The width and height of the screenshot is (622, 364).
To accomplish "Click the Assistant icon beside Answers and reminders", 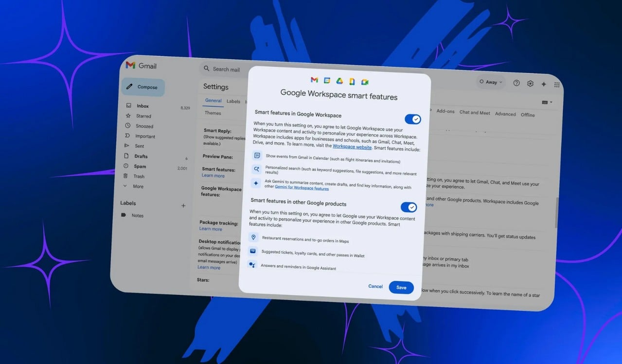I will 251,265.
